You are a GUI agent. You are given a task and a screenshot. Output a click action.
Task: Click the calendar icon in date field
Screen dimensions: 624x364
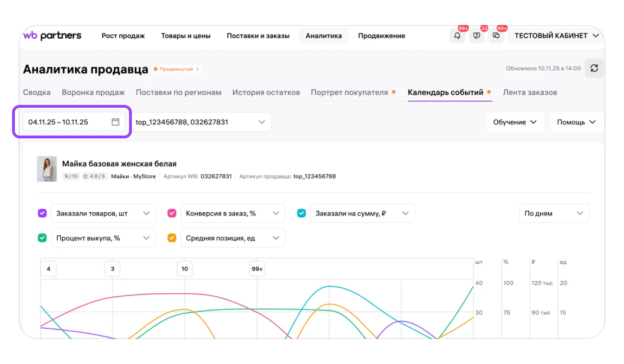tap(116, 122)
